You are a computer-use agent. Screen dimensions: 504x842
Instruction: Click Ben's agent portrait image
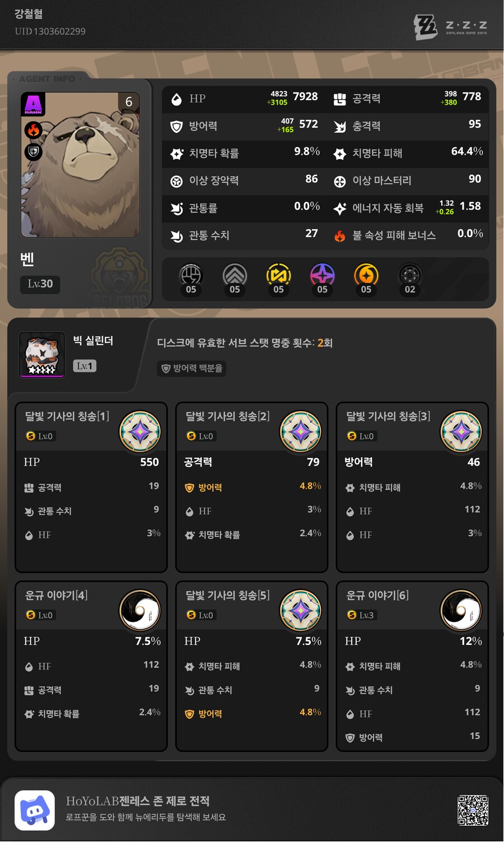[80, 165]
